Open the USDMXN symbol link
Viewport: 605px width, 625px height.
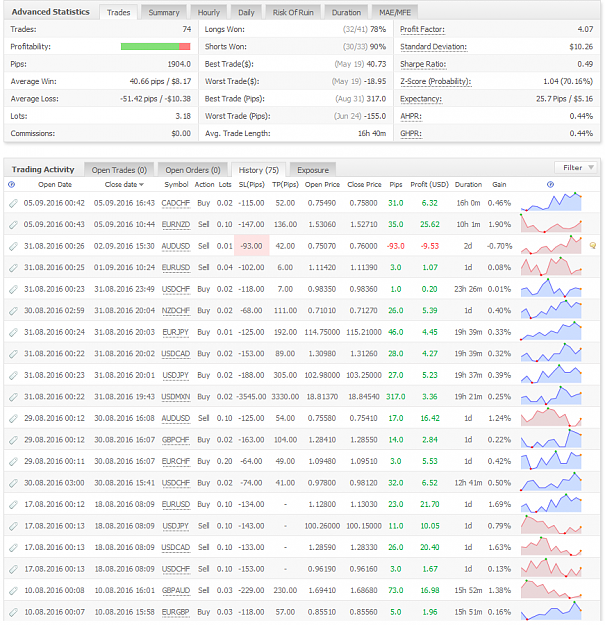[x=175, y=397]
